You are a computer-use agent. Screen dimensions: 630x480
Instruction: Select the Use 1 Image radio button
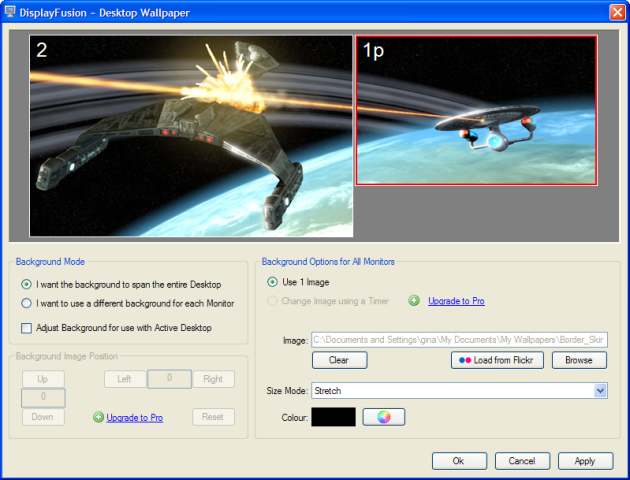click(272, 282)
